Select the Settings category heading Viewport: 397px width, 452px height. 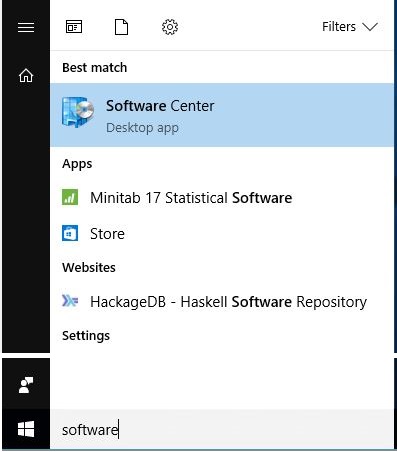click(x=86, y=336)
